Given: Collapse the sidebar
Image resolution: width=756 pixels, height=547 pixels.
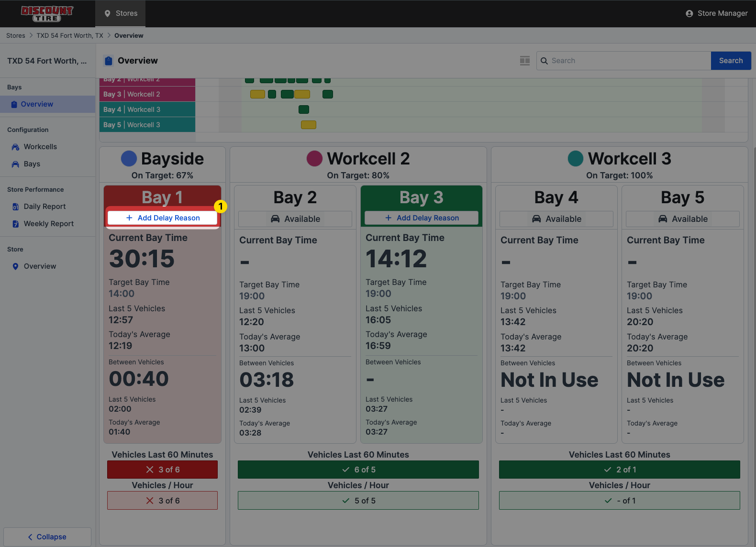Looking at the screenshot, I should point(47,537).
